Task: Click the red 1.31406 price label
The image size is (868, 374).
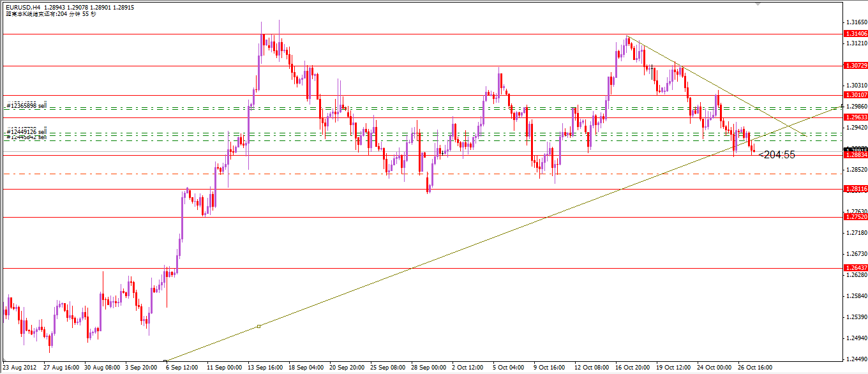Action: [855, 33]
